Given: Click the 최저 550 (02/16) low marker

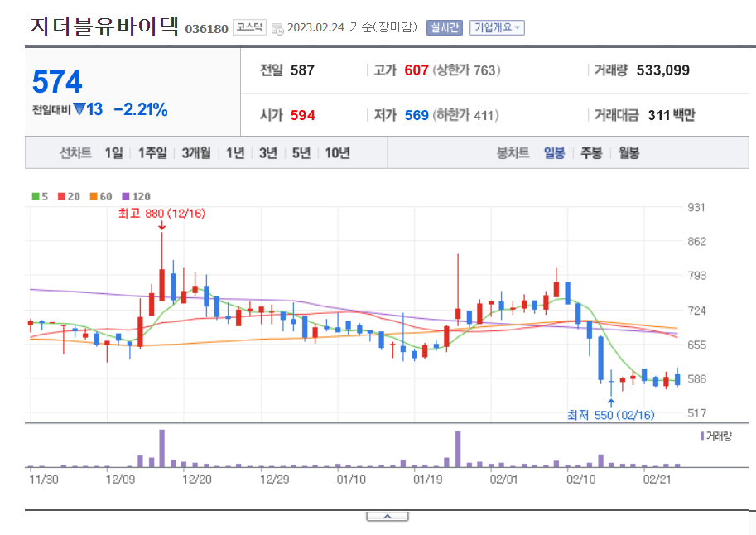Looking at the screenshot, I should click(610, 415).
